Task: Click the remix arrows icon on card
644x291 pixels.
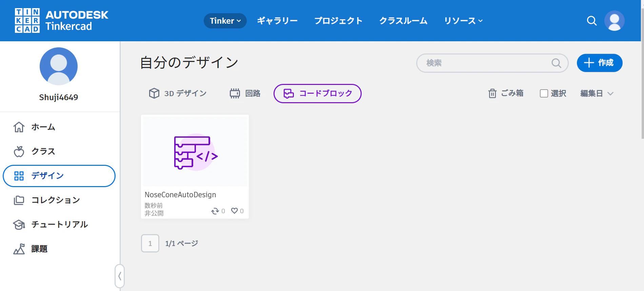Action: (x=215, y=211)
